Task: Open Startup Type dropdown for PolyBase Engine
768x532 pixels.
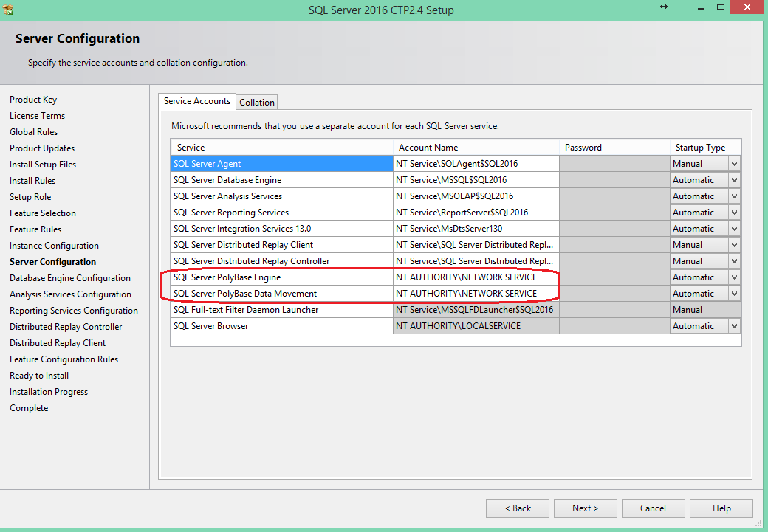Action: (734, 277)
